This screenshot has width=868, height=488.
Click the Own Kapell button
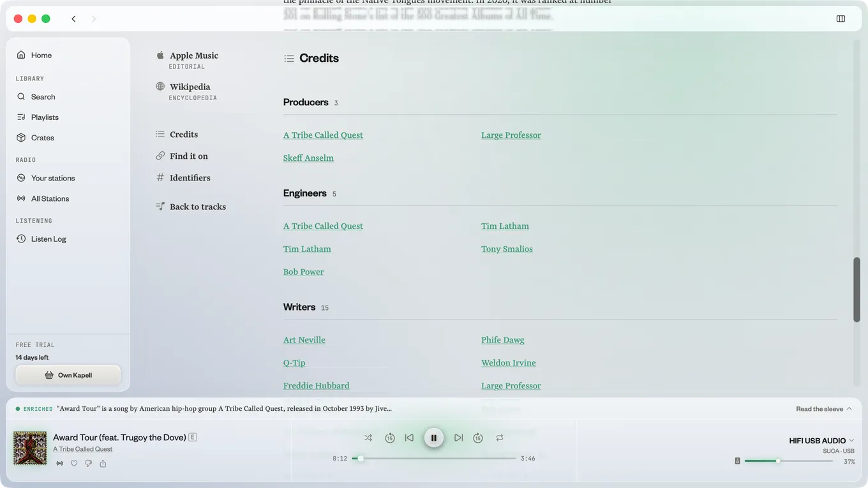(x=68, y=375)
